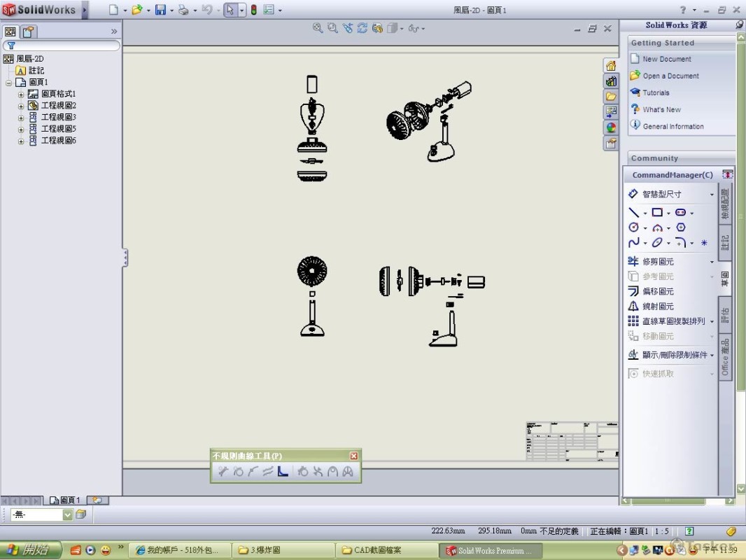Select 鏡射圖元 mirror entities tool
This screenshot has height=560, width=746.
[x=658, y=307]
